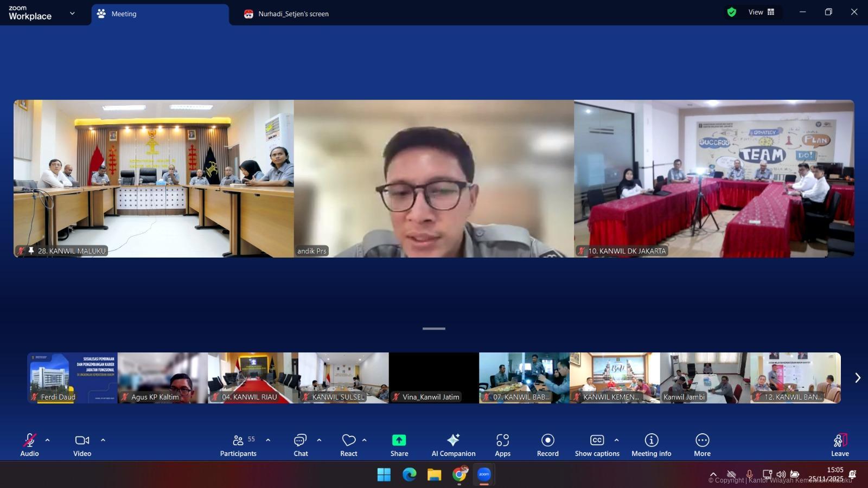Open the Participants panel

pyautogui.click(x=238, y=445)
